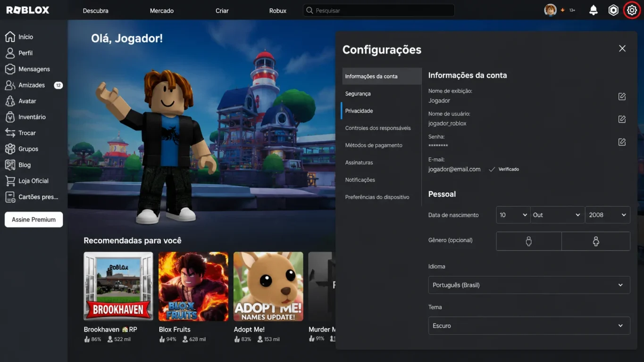Open the Robux hexagon icon
The height and width of the screenshot is (362, 644).
tap(613, 10)
